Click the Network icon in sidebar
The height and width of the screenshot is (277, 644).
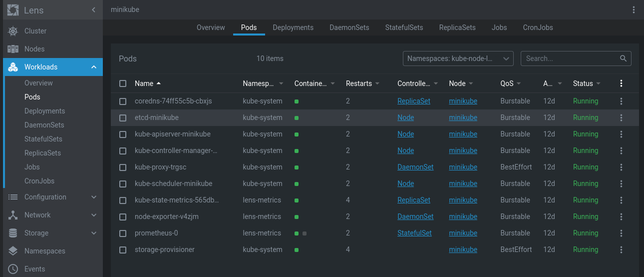point(13,215)
